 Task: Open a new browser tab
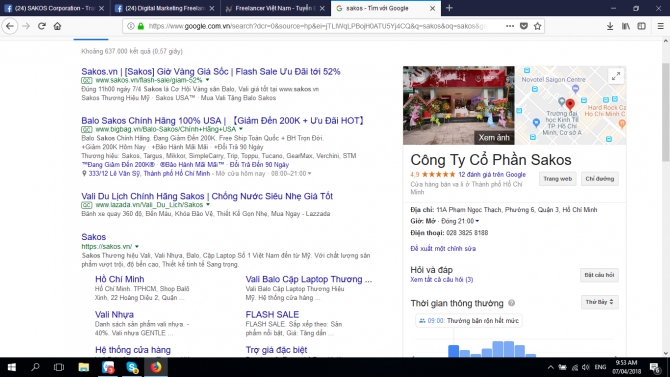449,8
